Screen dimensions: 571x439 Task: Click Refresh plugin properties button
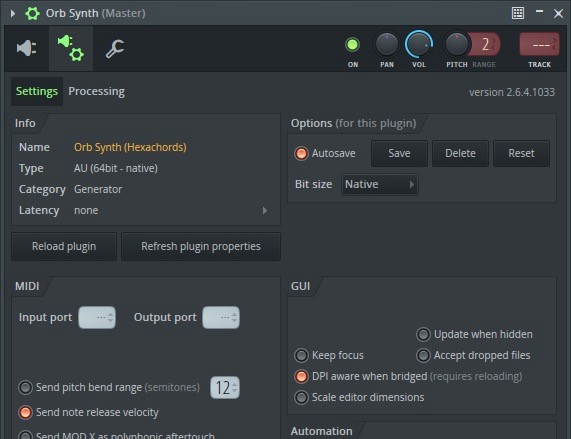(x=201, y=246)
